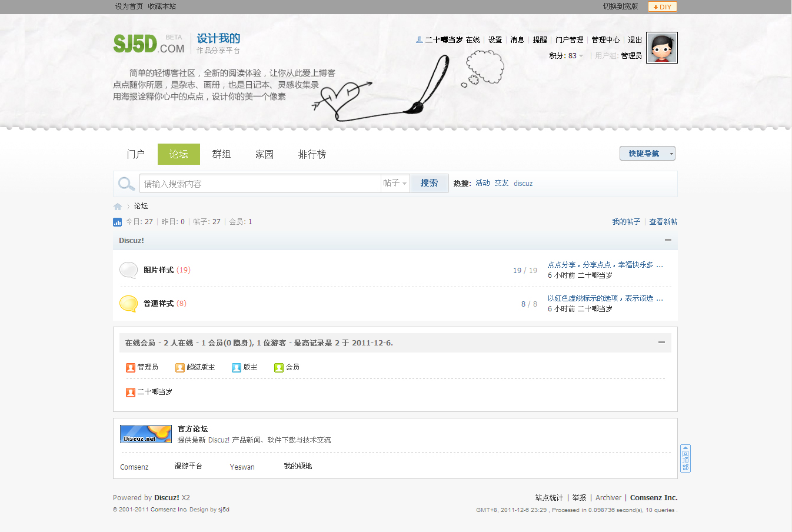792x532 pixels.
Task: Click the yellow 普通样式 forum bubble icon
Action: (x=128, y=304)
